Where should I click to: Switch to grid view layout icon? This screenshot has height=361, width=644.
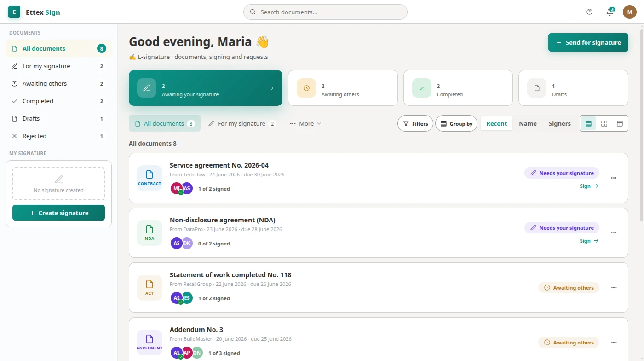(604, 123)
